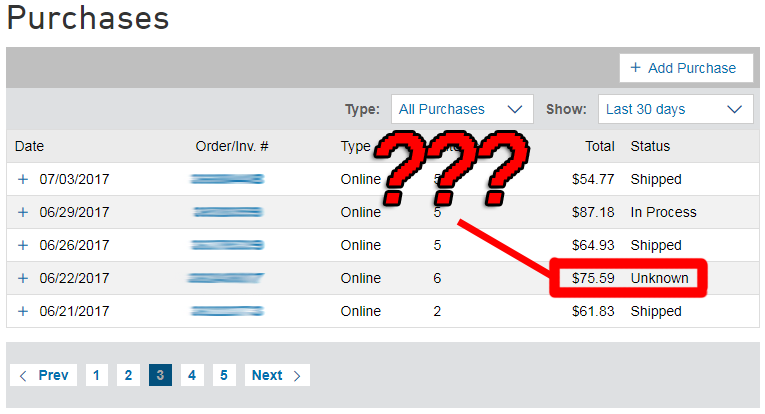Click the Unknown status of $75.59 order
This screenshot has height=414, width=765.
coord(659,279)
